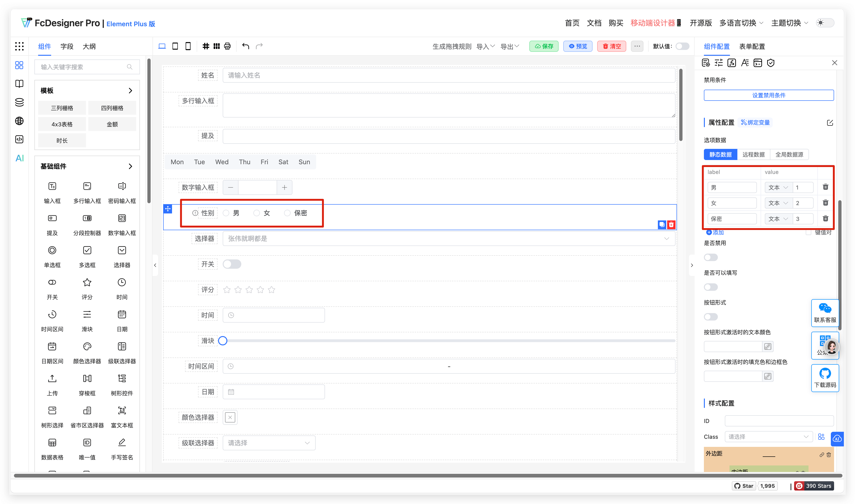The image size is (855, 504).
Task: Open the 字段 tab
Action: [67, 46]
